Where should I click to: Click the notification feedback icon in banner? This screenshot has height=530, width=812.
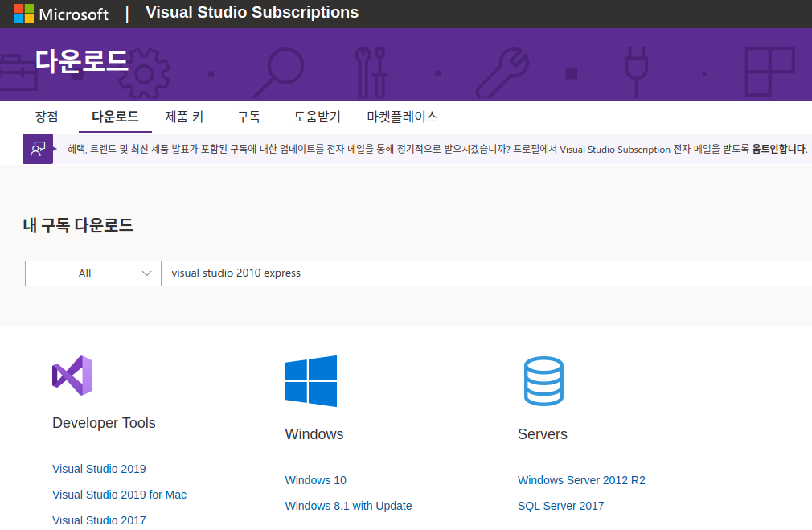pyautogui.click(x=38, y=149)
